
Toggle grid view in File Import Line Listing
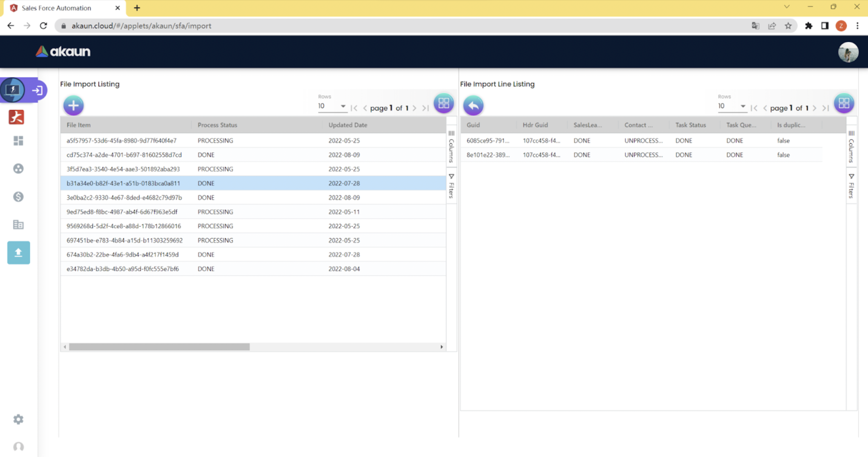tap(844, 103)
